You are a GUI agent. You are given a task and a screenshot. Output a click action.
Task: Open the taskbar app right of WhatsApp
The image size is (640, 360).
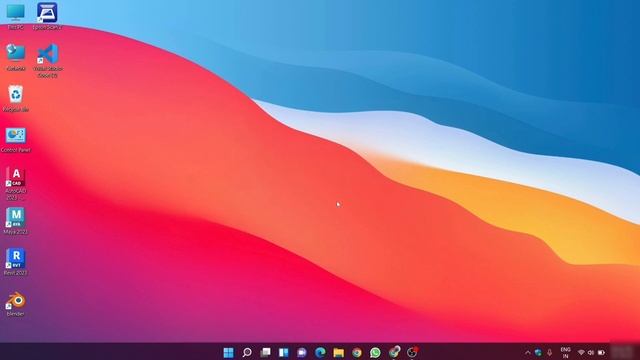click(394, 352)
